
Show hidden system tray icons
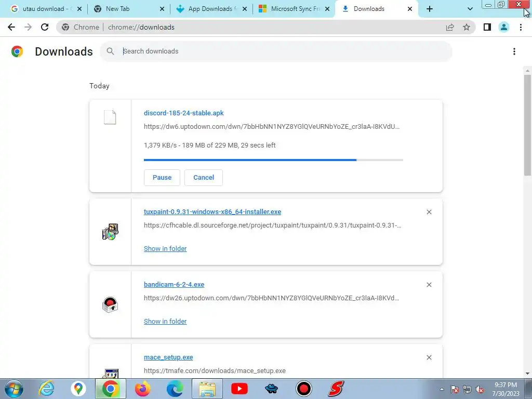(442, 390)
